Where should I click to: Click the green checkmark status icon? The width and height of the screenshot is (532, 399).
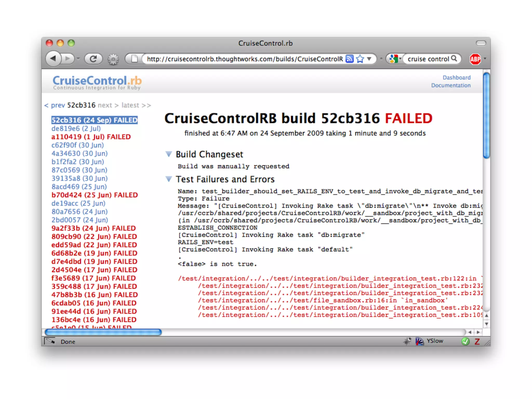465,341
